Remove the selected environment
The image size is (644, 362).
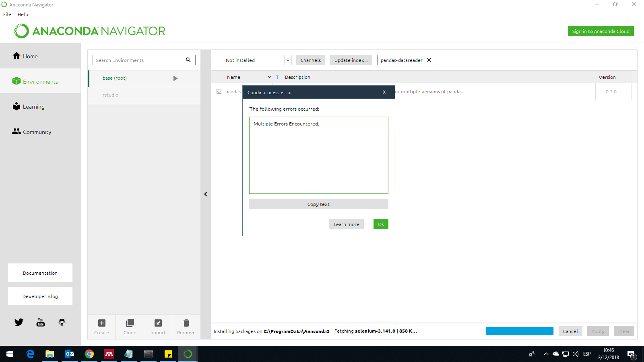tap(186, 326)
